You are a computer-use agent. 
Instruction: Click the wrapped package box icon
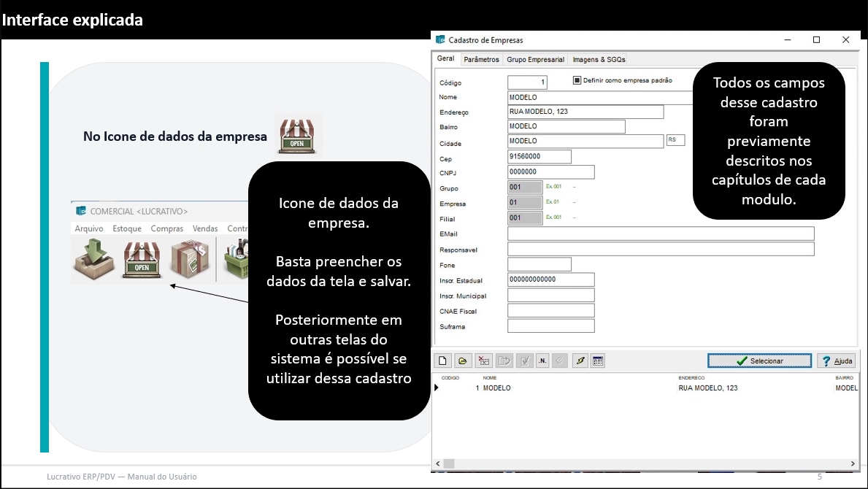click(x=190, y=261)
